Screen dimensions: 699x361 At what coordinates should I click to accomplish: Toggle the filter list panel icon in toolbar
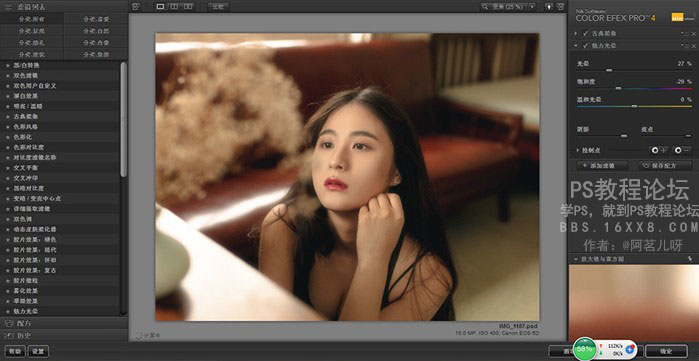click(136, 6)
